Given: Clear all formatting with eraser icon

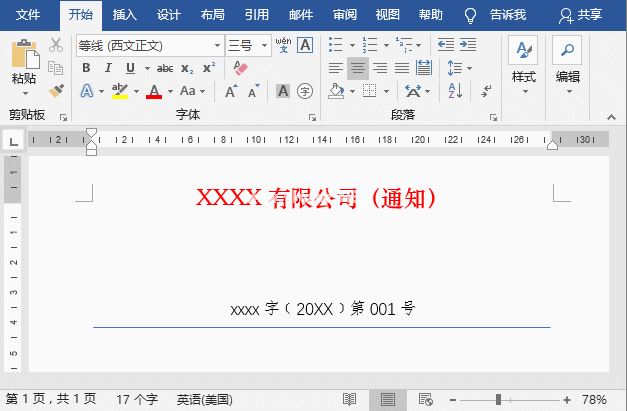Looking at the screenshot, I should 239,68.
